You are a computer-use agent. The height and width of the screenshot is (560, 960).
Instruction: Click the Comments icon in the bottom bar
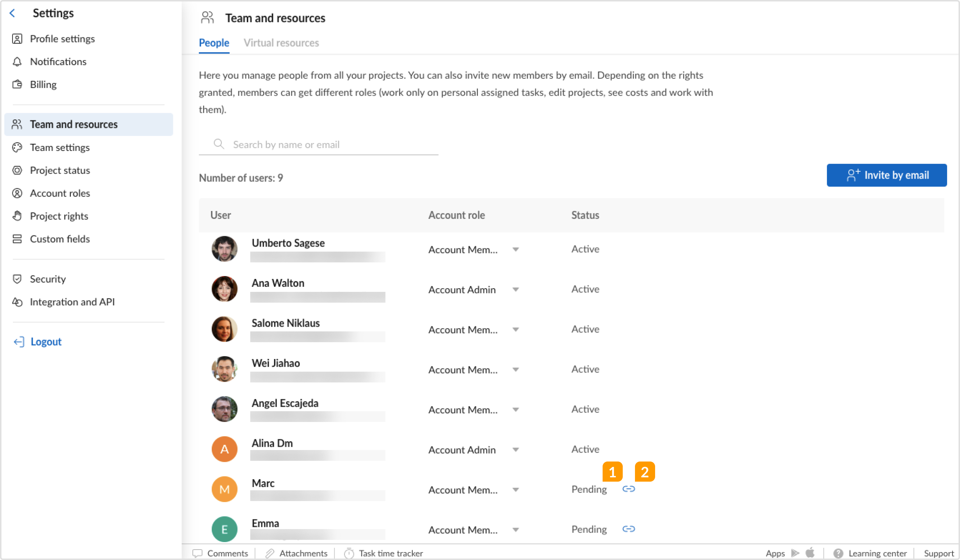(197, 553)
